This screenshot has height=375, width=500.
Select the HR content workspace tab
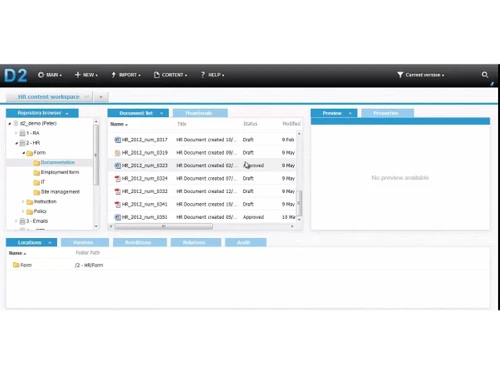[48, 97]
